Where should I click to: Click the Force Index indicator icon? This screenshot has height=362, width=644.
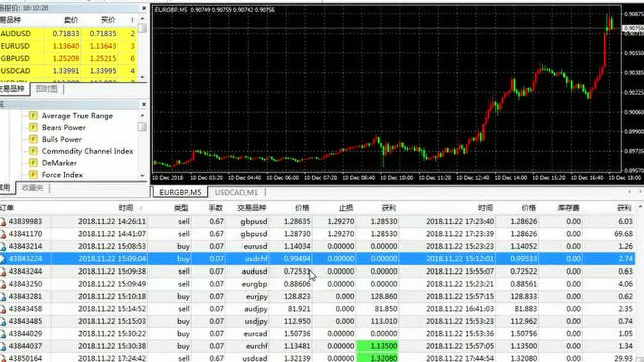33,175
